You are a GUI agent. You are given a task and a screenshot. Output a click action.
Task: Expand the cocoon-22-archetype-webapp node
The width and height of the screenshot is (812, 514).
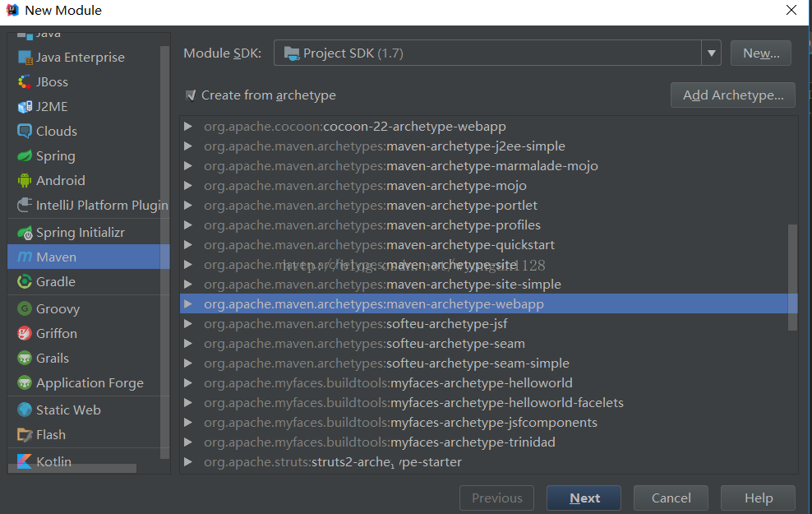coord(188,127)
